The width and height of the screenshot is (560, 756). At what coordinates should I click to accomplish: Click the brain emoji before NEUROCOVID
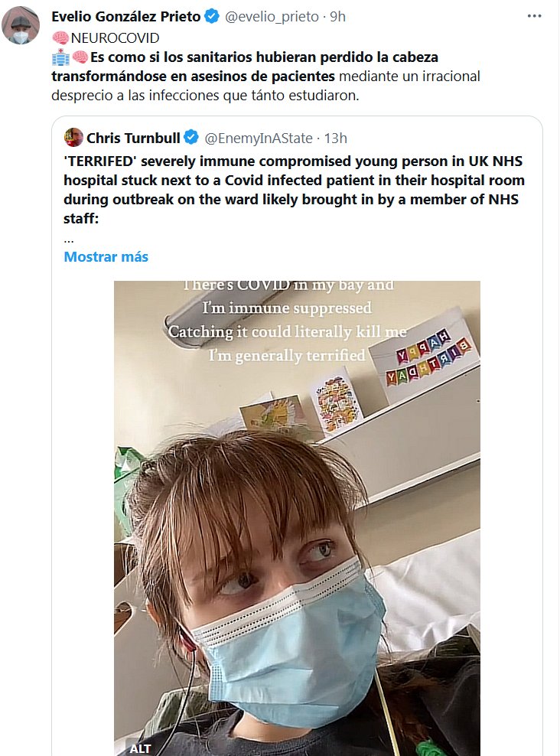point(60,37)
